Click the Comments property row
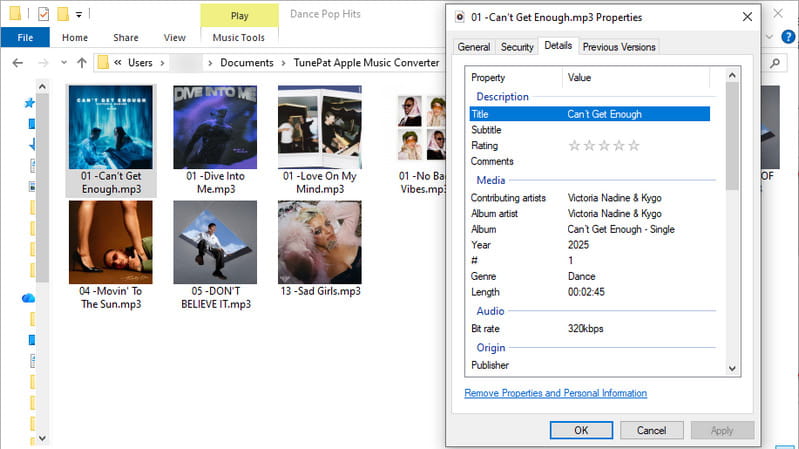This screenshot has height=449, width=799. pyautogui.click(x=590, y=162)
